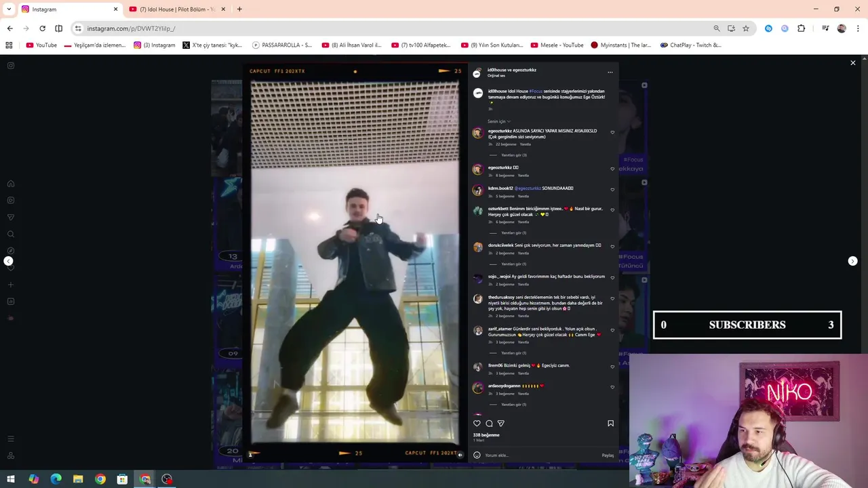Screen dimensions: 868x488
Task: Expand 'Senin için' comment sort dropdown
Action: (x=498, y=121)
